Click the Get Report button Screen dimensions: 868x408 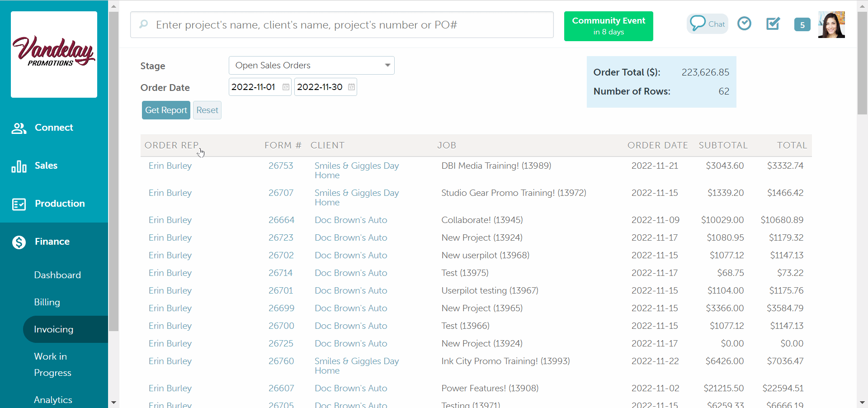click(x=166, y=110)
